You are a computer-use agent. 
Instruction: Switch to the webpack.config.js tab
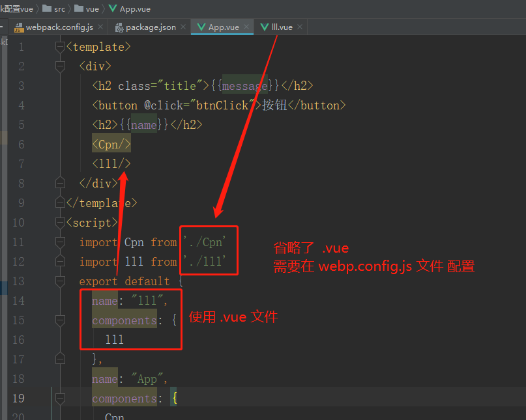(59, 27)
